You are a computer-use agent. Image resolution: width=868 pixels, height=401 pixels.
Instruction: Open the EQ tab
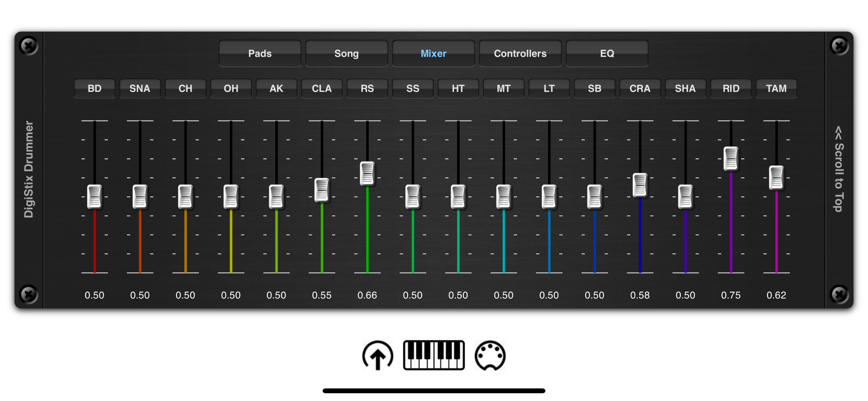[607, 53]
